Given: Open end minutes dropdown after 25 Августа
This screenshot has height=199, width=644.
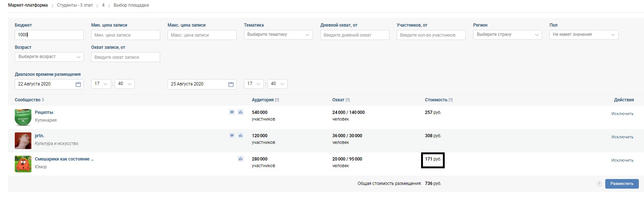Looking at the screenshot, I should click(x=278, y=84).
